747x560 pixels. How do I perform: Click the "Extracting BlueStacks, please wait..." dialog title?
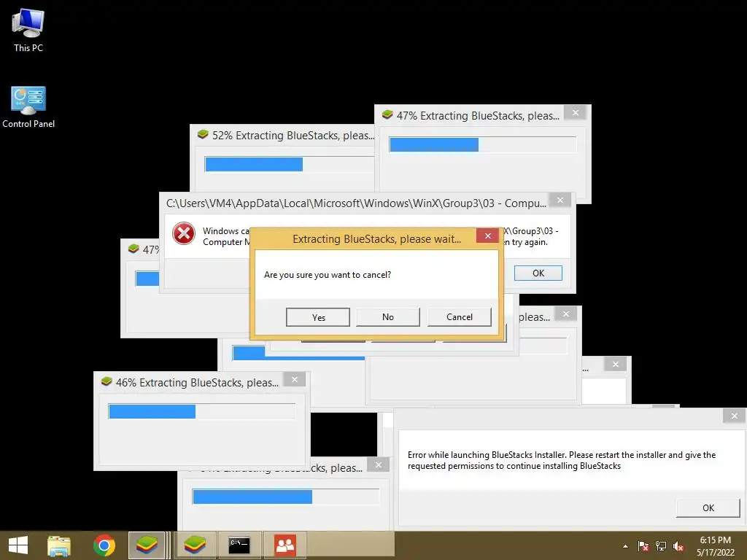[376, 239]
